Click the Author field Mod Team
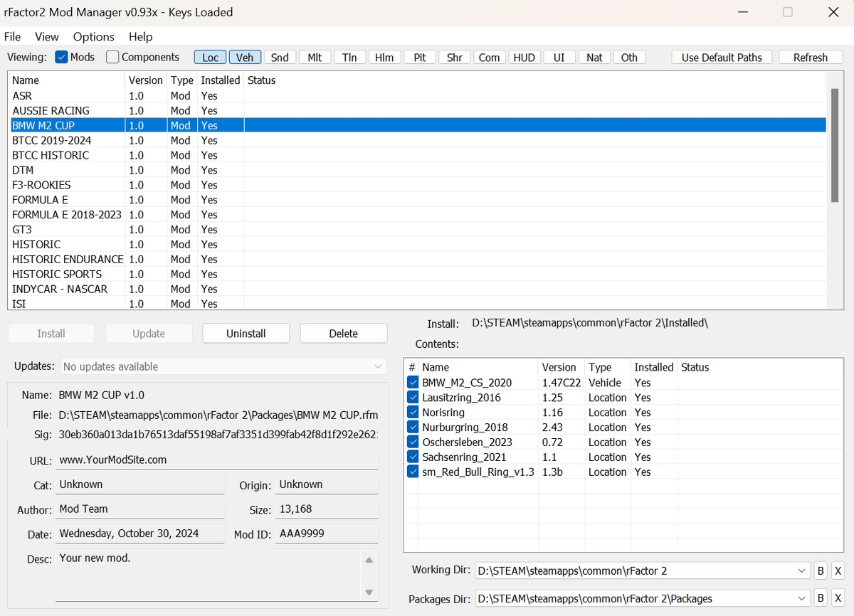This screenshot has height=616, width=854. point(140,509)
